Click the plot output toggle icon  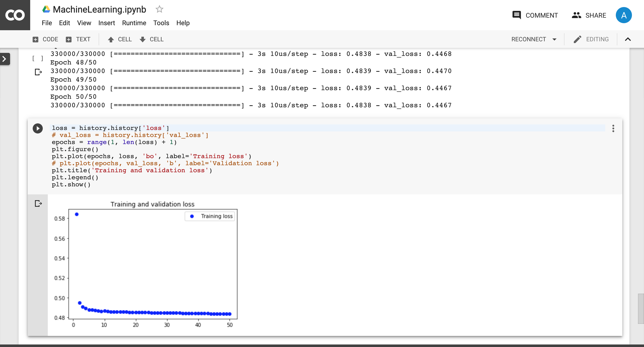point(38,203)
